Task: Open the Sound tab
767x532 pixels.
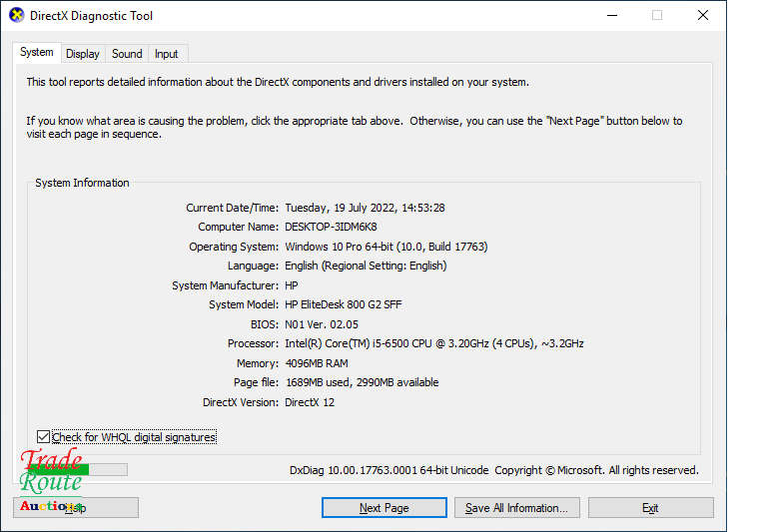Action: pos(127,54)
